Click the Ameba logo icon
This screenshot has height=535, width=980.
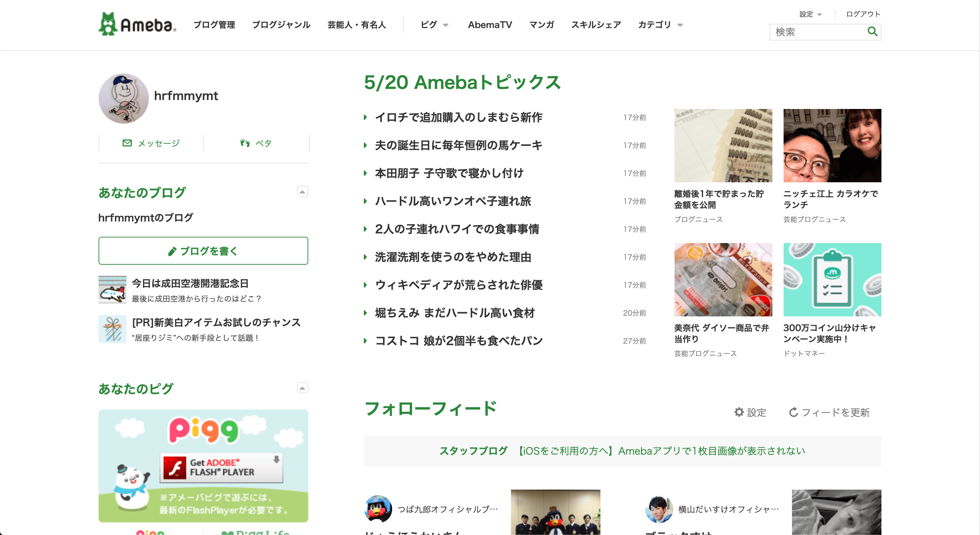coord(108,24)
